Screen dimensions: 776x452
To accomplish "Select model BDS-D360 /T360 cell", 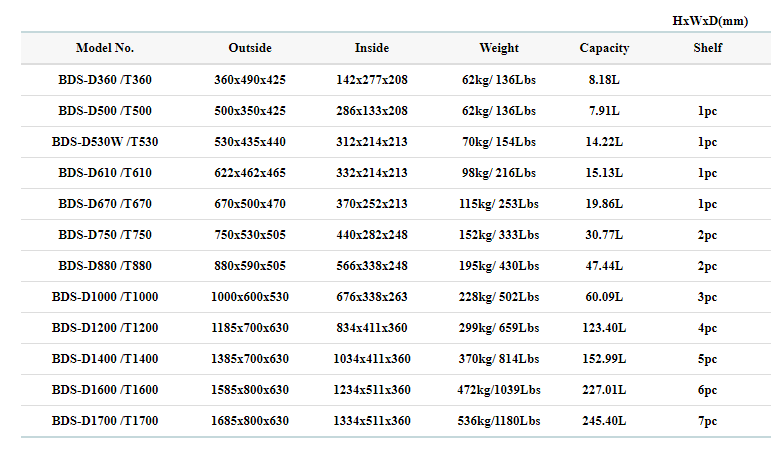I will [x=104, y=80].
